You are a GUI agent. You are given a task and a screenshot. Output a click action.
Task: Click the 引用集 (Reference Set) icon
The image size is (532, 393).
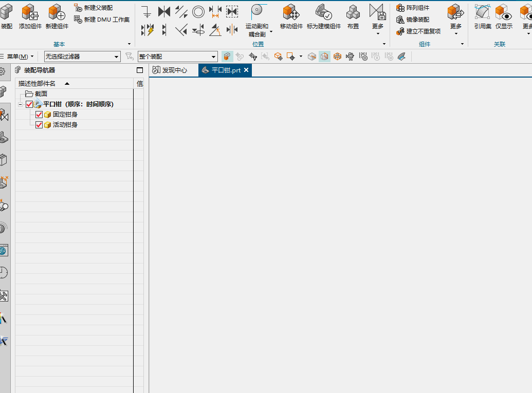pos(482,13)
